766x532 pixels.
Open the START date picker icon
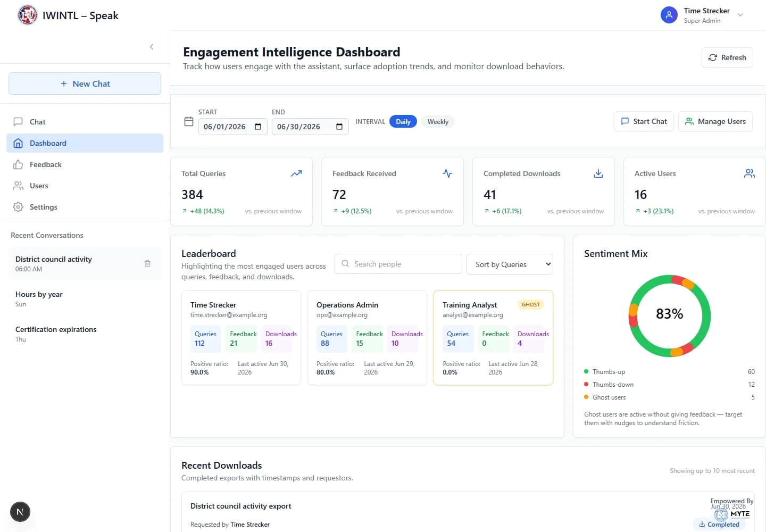pyautogui.click(x=258, y=127)
